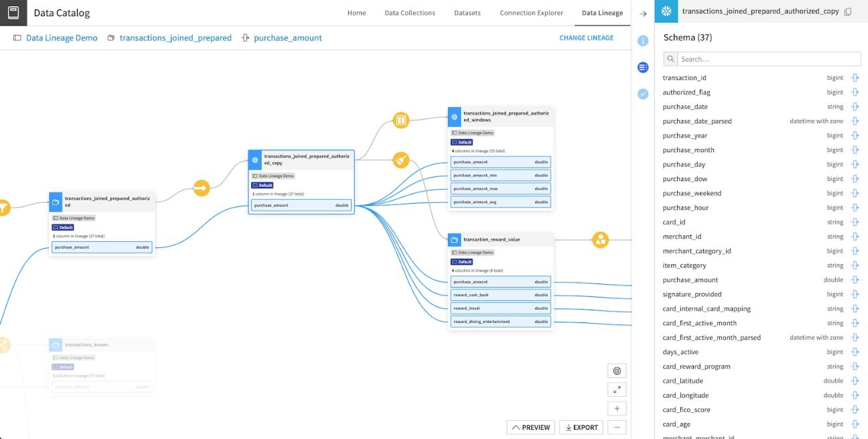The image size is (868, 439).
Task: Click purchase_weekend row in schema list
Action: (761, 193)
